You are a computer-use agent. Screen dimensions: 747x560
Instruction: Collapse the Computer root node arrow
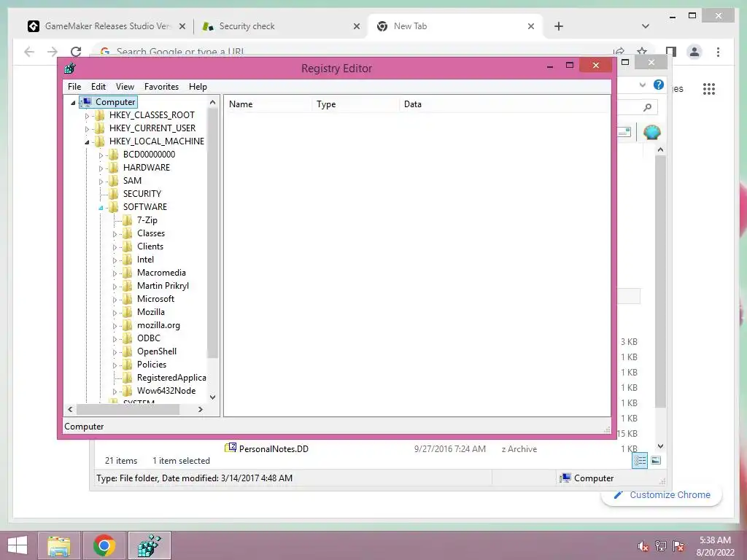point(73,102)
